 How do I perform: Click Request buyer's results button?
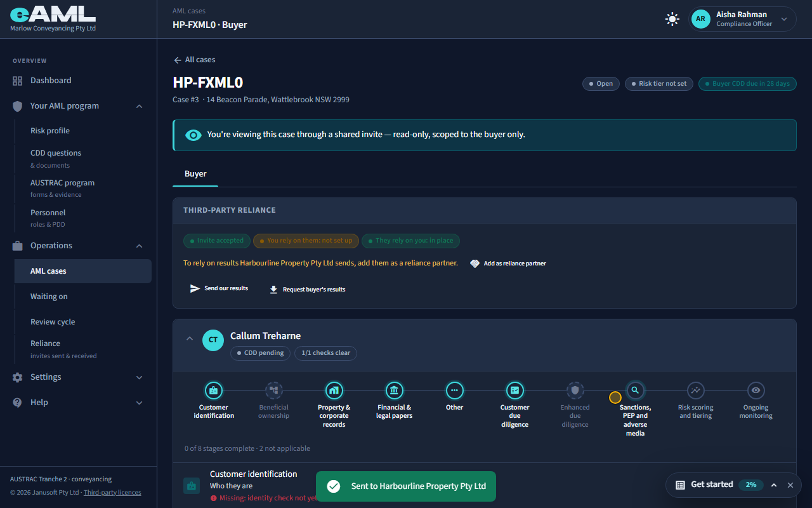[308, 290]
